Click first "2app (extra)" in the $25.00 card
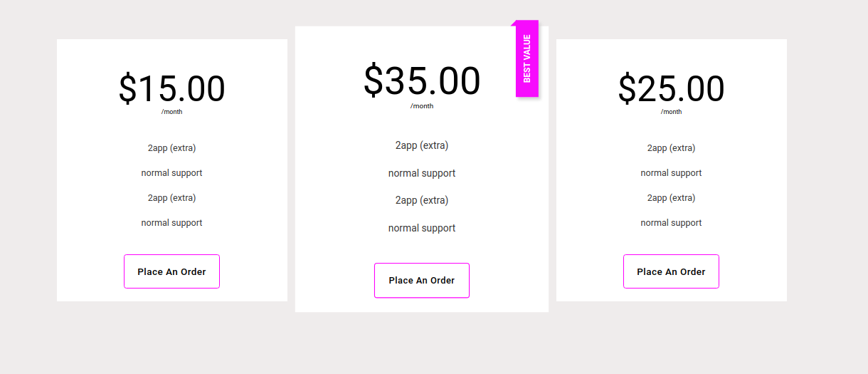This screenshot has height=374, width=868. click(x=671, y=148)
